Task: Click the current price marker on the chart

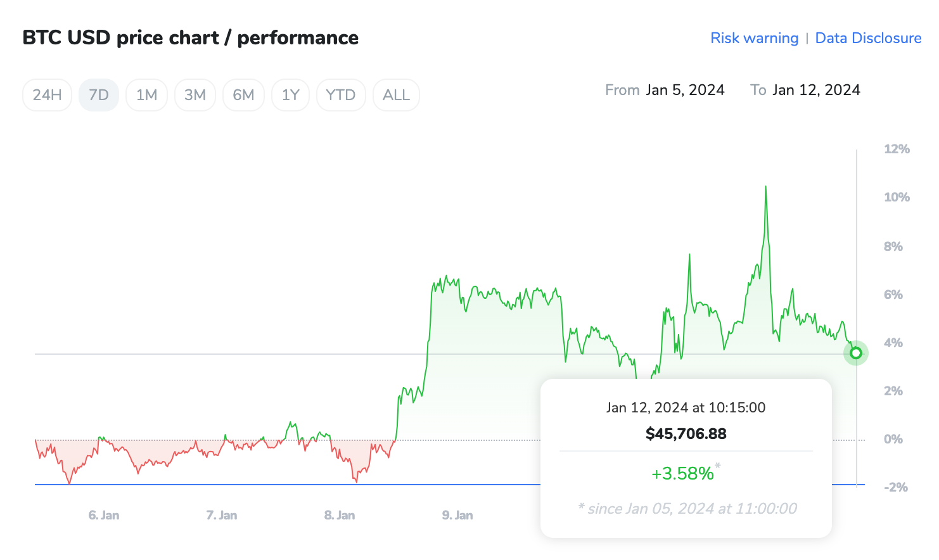Action: pyautogui.click(x=855, y=353)
